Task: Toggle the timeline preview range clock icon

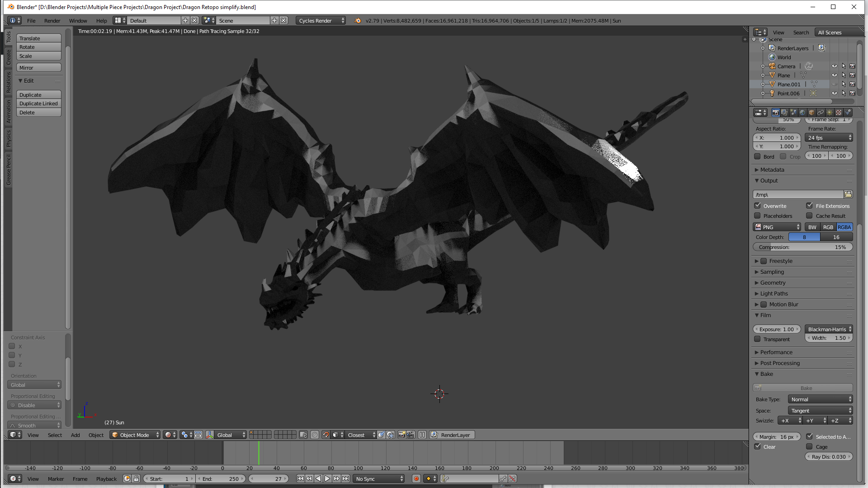Action: (127, 479)
